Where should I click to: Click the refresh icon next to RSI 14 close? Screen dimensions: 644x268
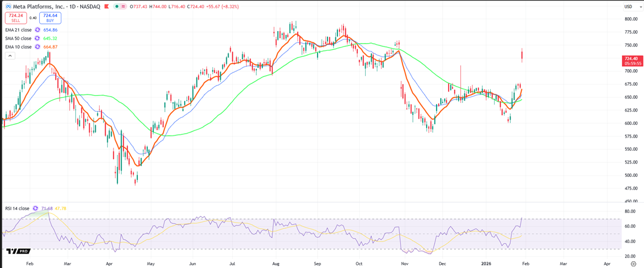[35, 208]
